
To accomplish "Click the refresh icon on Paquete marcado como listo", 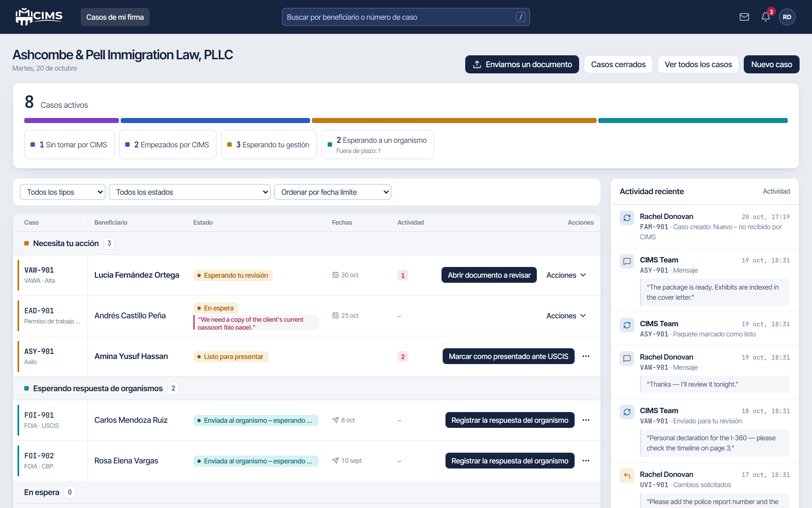I will coord(627,325).
